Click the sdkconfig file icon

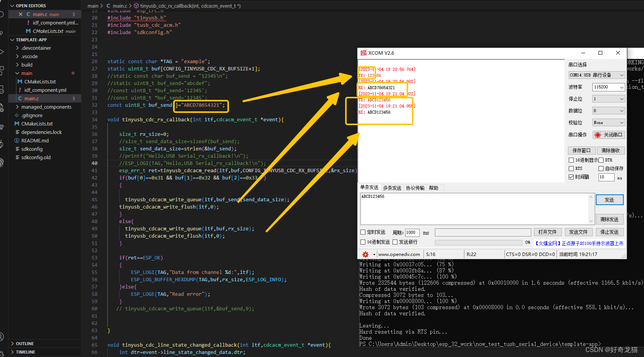point(17,149)
